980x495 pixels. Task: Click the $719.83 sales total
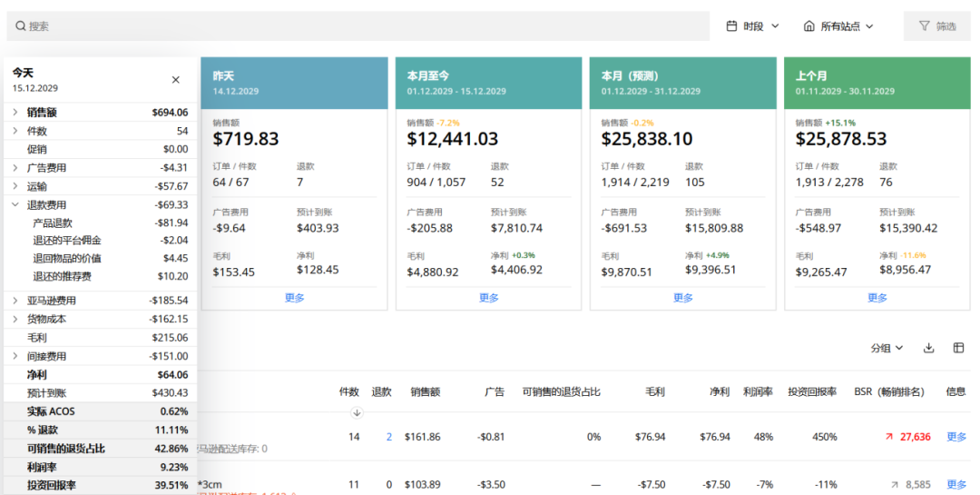246,139
